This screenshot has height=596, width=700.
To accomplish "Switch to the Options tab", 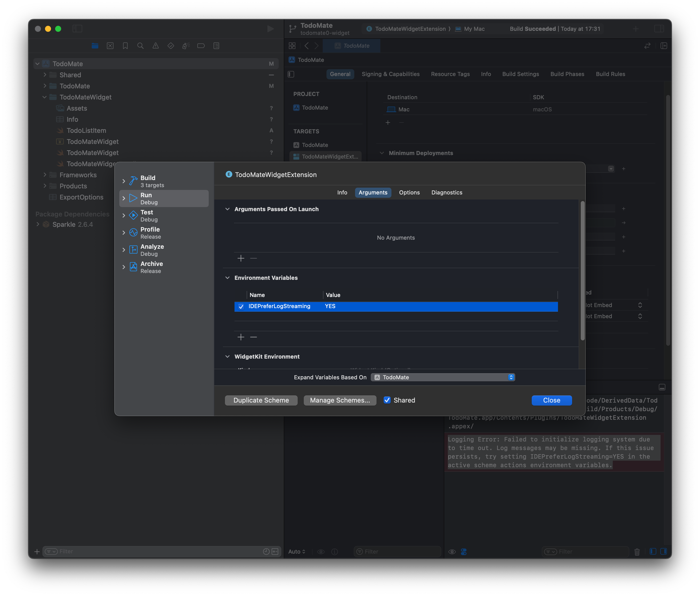I will (x=409, y=192).
